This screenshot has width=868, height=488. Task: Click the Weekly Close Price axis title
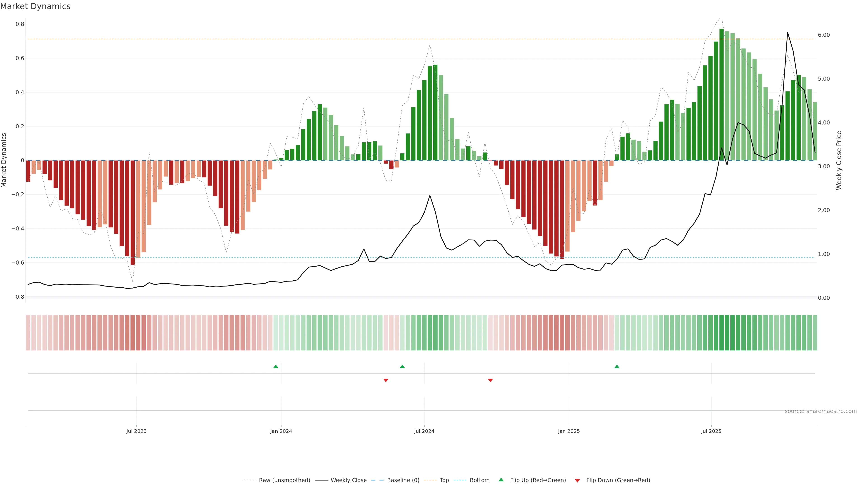click(839, 160)
